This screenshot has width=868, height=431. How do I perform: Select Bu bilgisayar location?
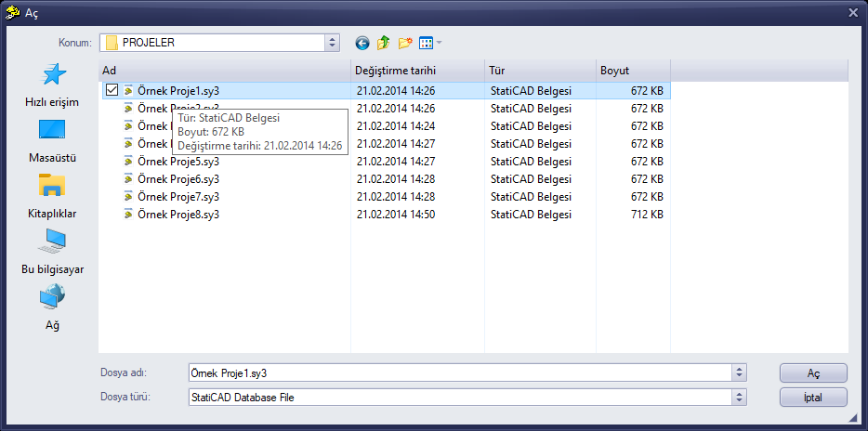coord(52,253)
